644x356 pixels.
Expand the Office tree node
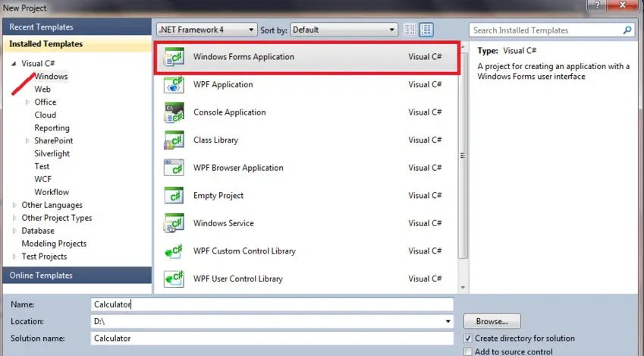pyautogui.click(x=27, y=102)
